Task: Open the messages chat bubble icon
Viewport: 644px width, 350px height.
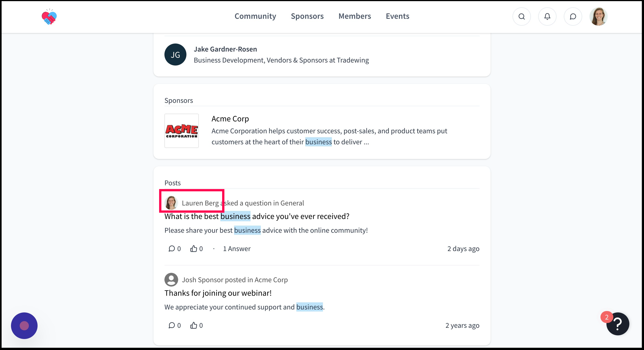Action: [x=573, y=16]
